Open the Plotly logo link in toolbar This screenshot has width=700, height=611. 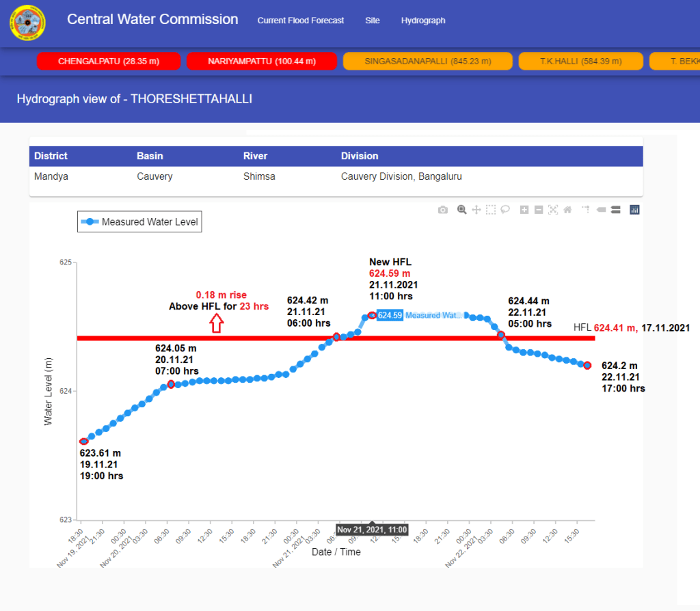pos(634,210)
